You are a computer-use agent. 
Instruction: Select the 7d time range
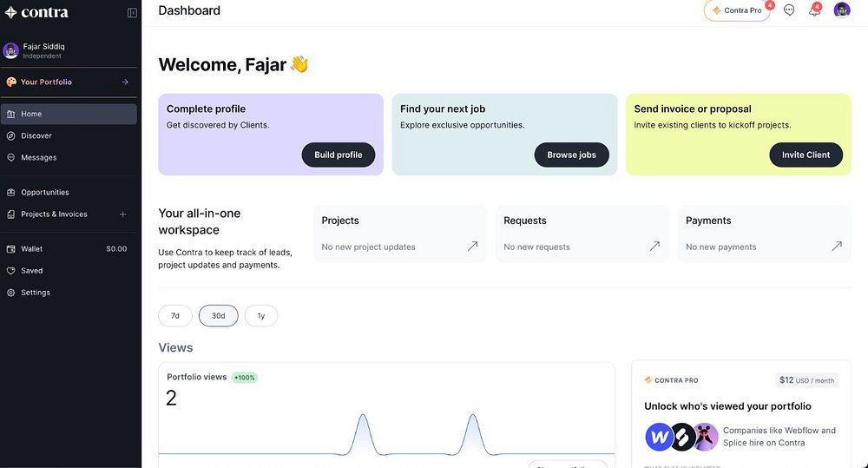(175, 316)
